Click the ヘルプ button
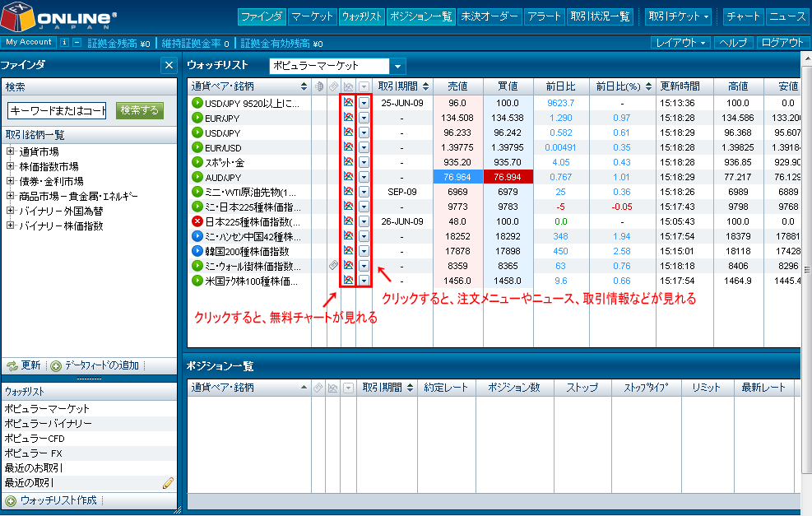Screen dimensions: 812x516 pos(733,43)
